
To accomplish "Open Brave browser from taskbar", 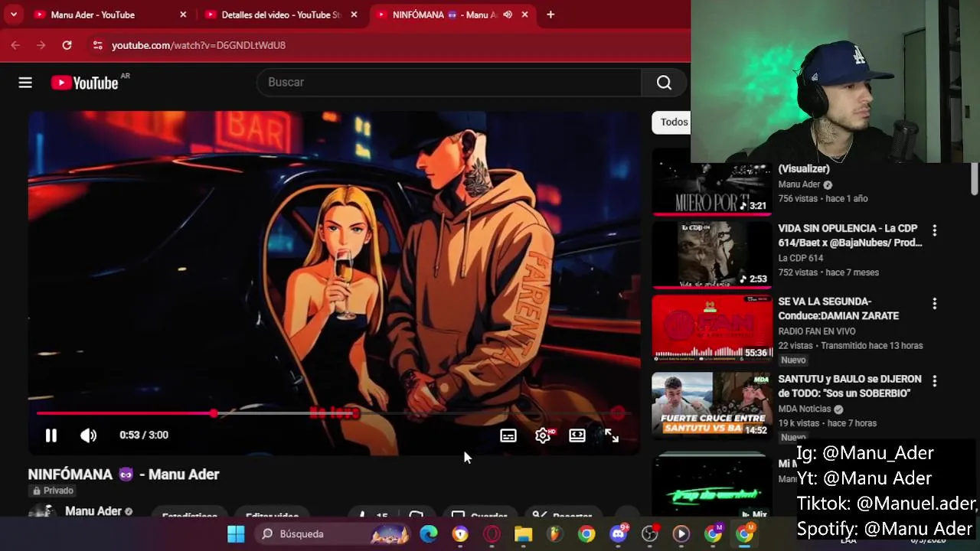I will pos(460,534).
